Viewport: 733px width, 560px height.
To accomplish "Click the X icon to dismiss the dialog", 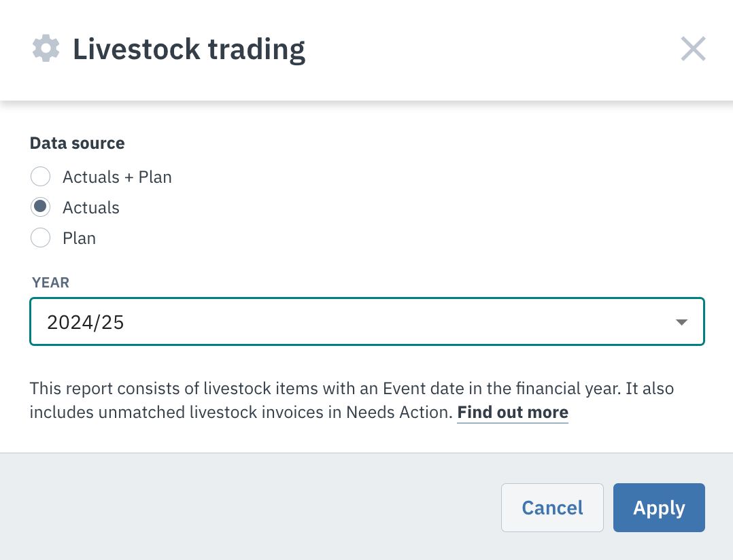I will click(x=693, y=48).
